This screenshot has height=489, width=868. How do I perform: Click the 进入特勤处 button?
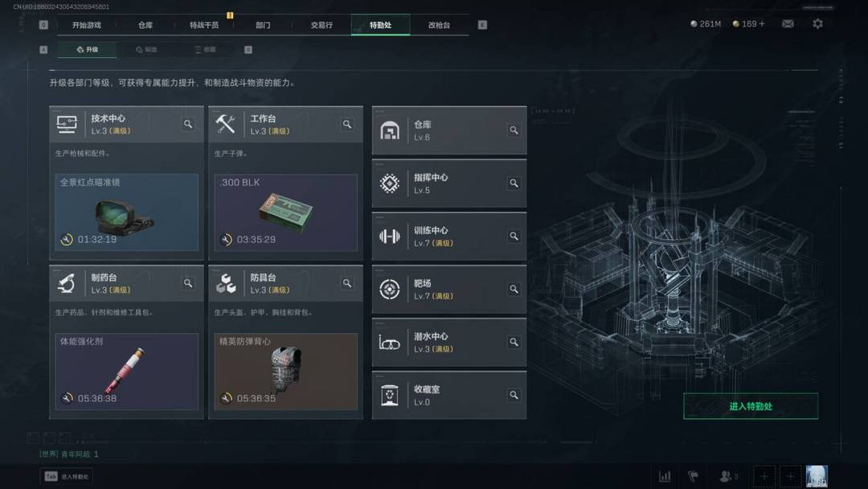pos(751,406)
